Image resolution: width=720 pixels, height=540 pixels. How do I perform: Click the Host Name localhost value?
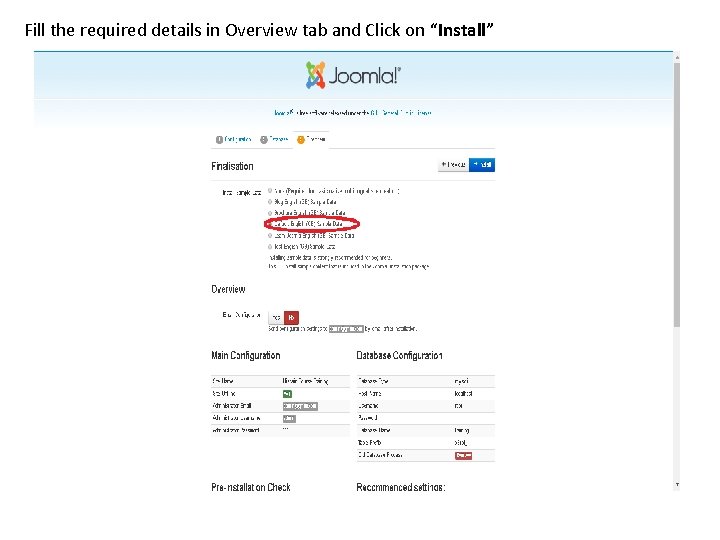coord(463,394)
